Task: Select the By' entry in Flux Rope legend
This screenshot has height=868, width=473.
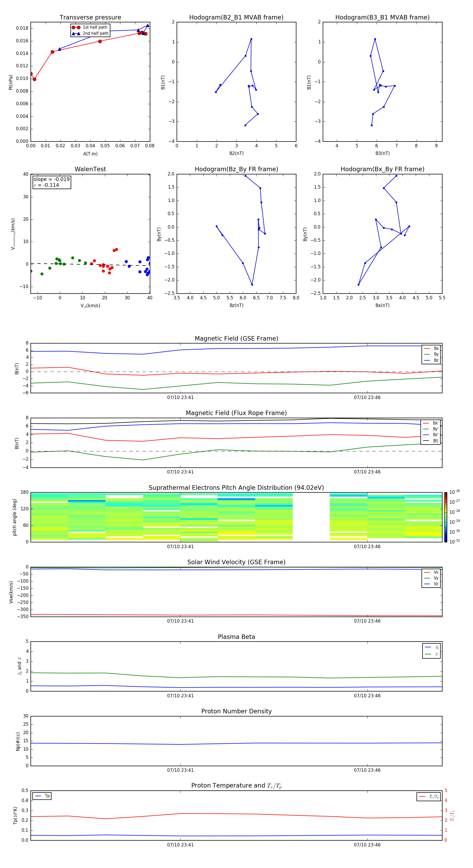Action: (x=431, y=429)
